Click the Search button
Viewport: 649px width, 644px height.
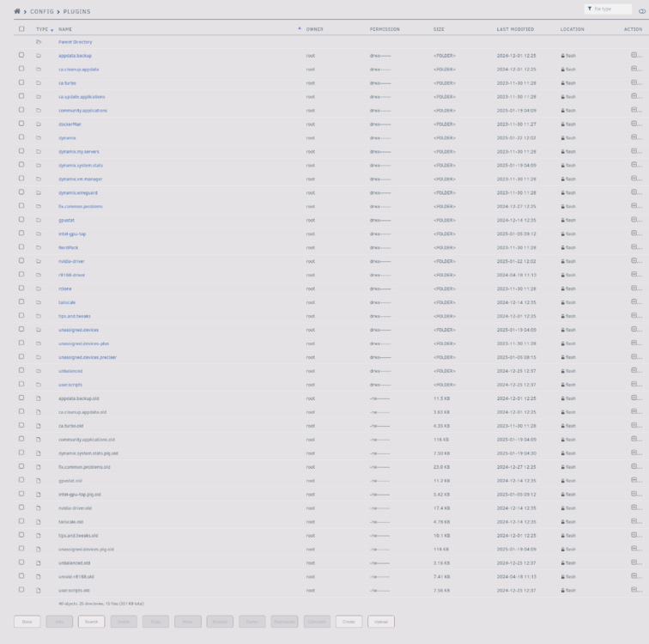point(92,621)
